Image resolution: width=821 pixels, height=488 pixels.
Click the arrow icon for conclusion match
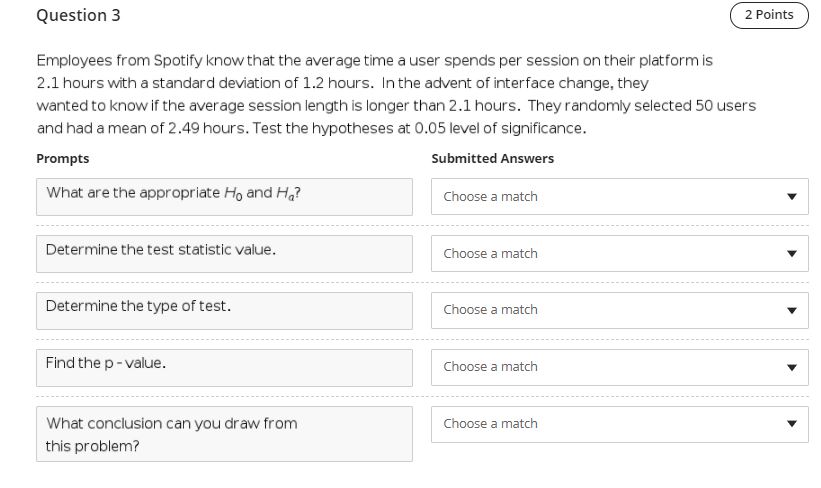tap(791, 424)
